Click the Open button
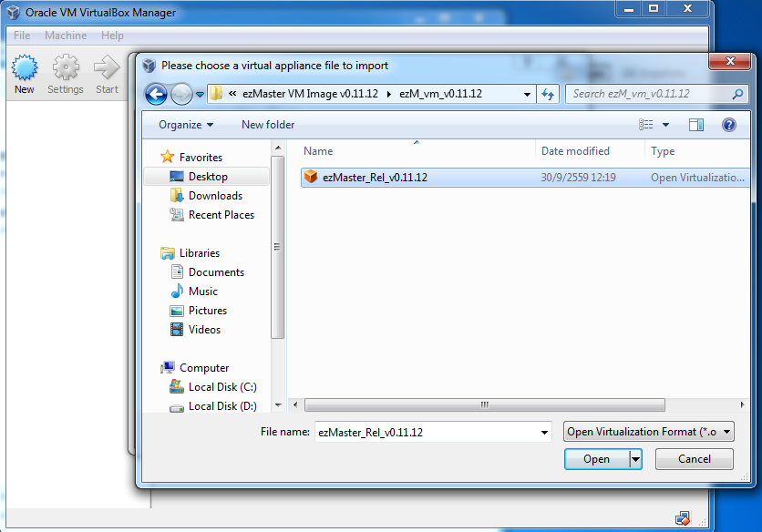This screenshot has height=532, width=762. pos(597,459)
